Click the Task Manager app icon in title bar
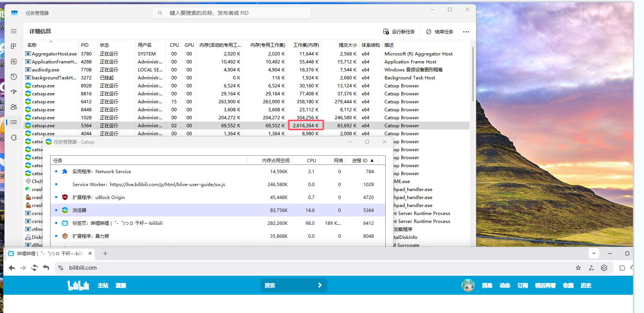The width and height of the screenshot is (644, 313). pyautogui.click(x=14, y=13)
